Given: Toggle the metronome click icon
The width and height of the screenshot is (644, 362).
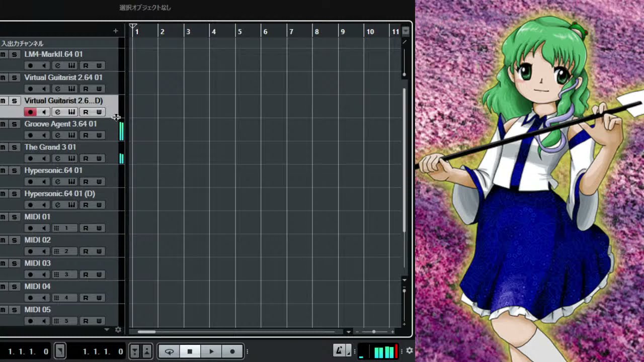Looking at the screenshot, I should [339, 350].
